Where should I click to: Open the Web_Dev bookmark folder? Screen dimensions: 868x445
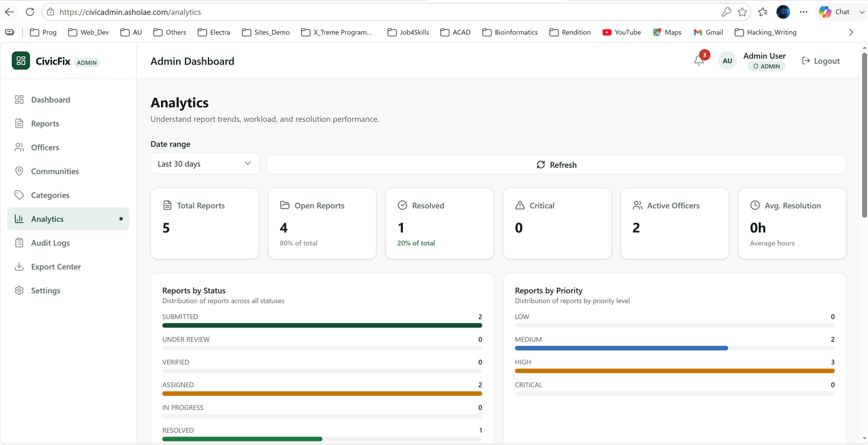coord(89,32)
